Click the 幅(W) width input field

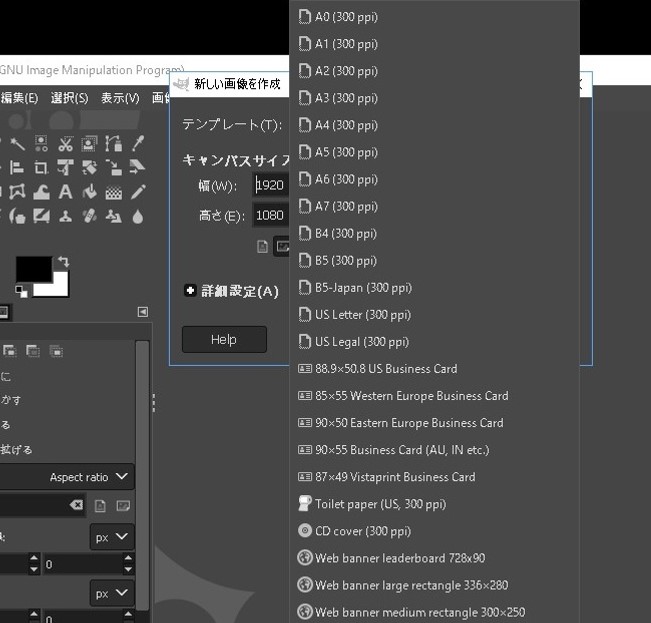(x=271, y=185)
